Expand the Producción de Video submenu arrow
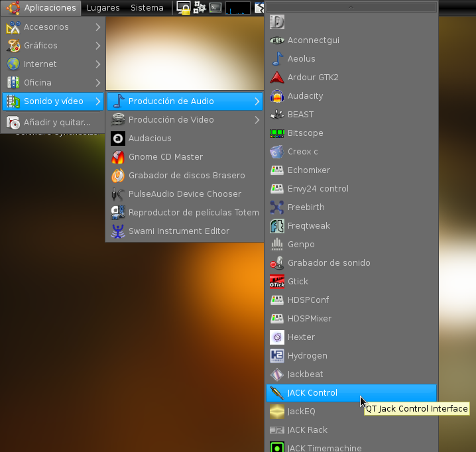 click(x=257, y=120)
